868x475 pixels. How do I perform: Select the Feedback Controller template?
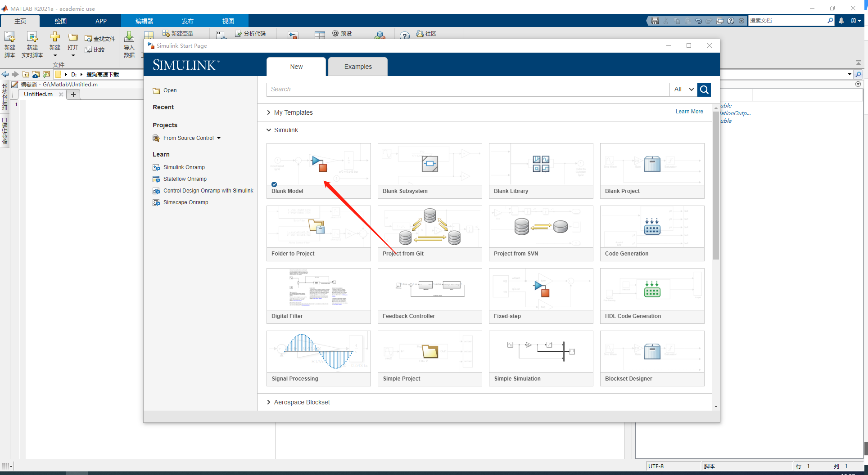click(429, 296)
